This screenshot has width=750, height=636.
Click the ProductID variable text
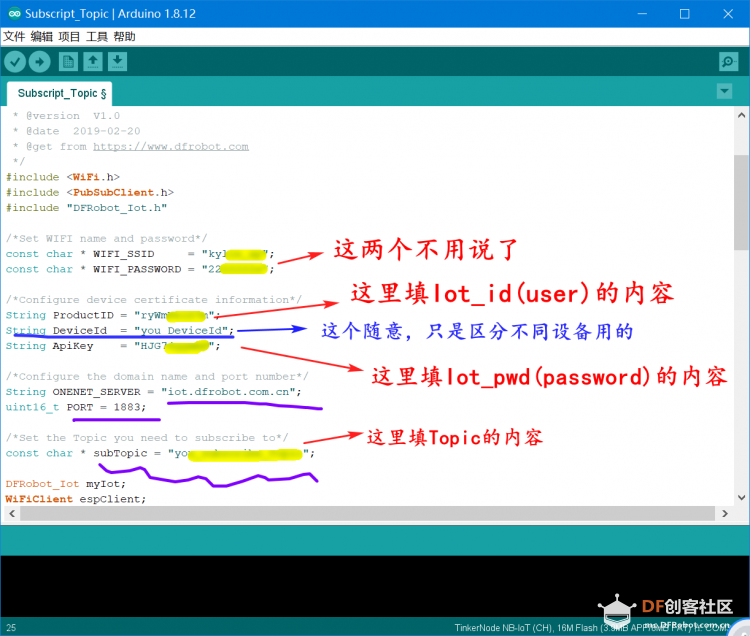click(83, 315)
